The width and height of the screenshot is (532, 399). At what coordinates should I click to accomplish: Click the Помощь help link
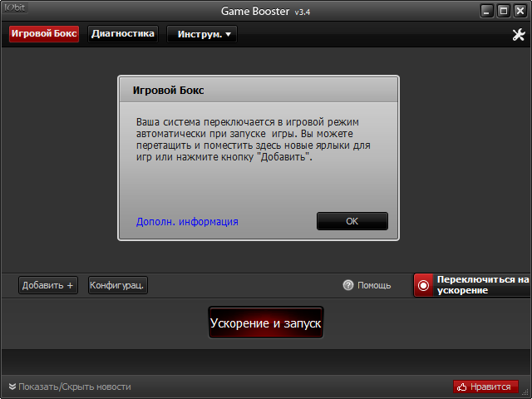point(374,285)
